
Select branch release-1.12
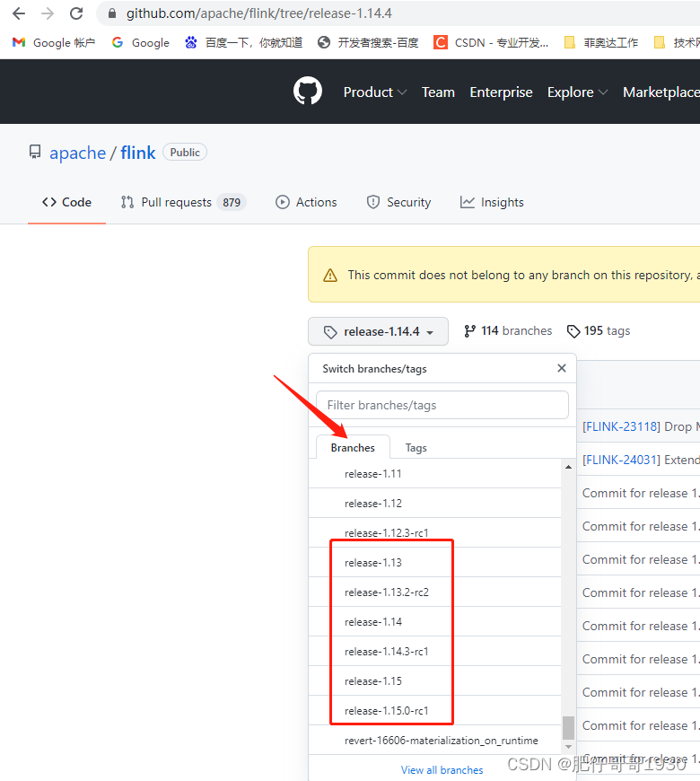(x=434, y=503)
